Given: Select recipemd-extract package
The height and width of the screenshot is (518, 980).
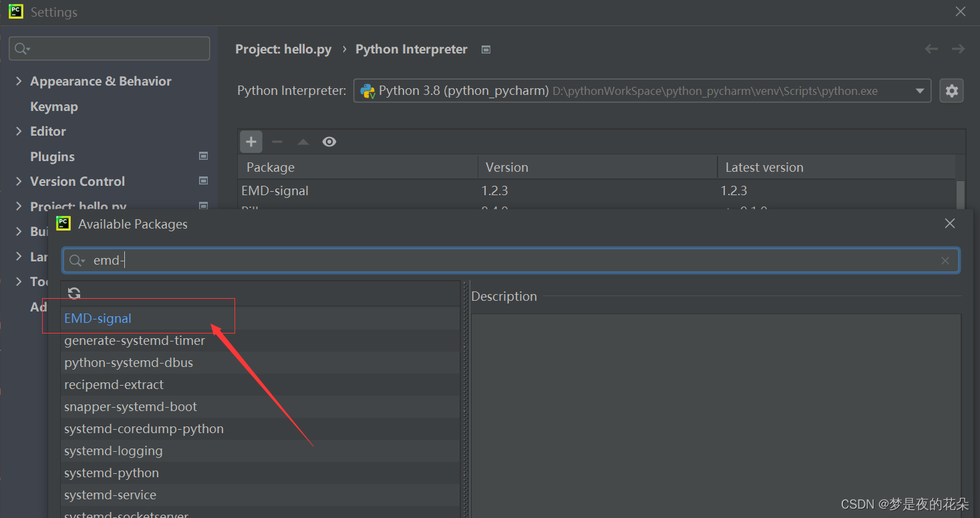Looking at the screenshot, I should [x=261, y=384].
